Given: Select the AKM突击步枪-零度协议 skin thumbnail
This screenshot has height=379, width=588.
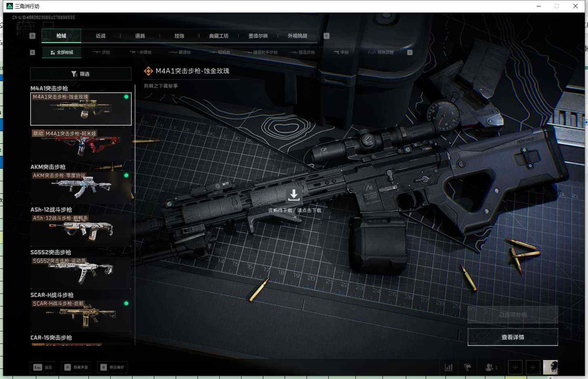Looking at the screenshot, I should point(81,188).
